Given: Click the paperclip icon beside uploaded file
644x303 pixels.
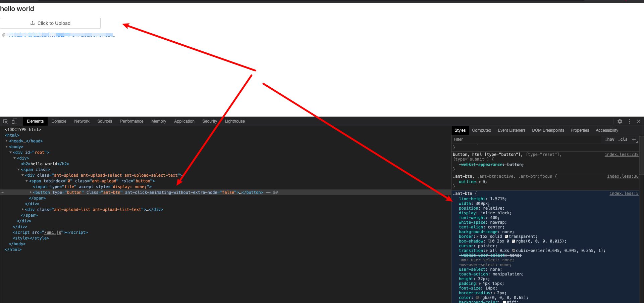Looking at the screenshot, I should pyautogui.click(x=3, y=35).
